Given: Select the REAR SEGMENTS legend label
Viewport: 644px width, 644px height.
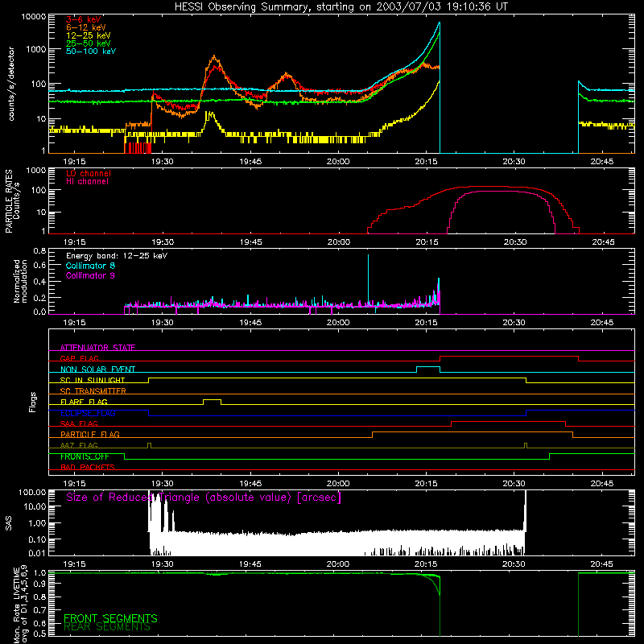Looking at the screenshot, I should [107, 626].
